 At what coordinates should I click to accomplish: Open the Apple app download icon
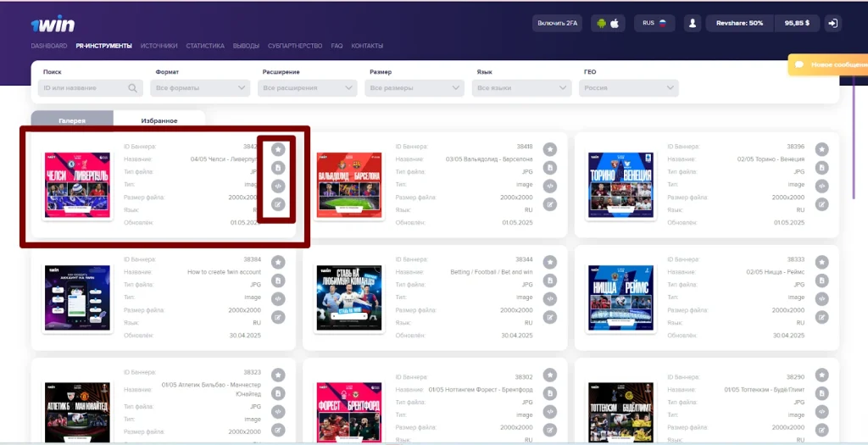615,23
